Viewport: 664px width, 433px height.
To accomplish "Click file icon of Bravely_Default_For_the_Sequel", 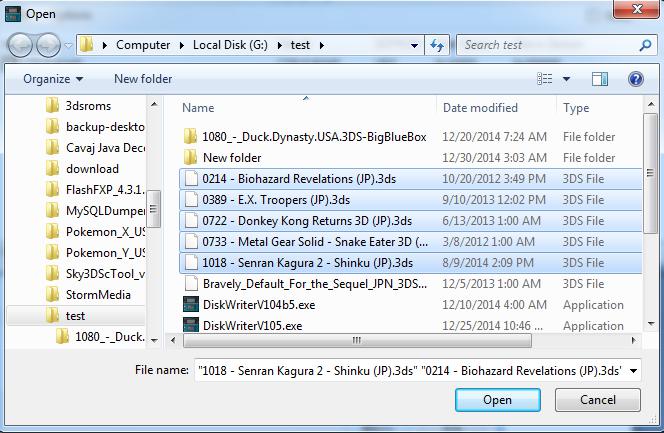I will click(x=191, y=284).
